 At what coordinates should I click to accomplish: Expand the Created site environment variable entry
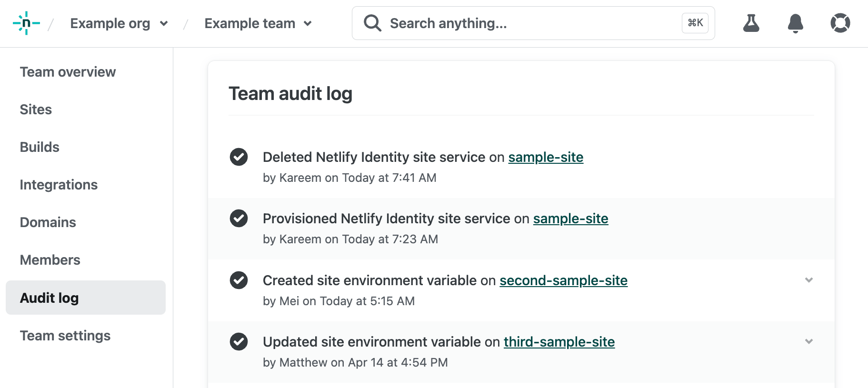(x=808, y=280)
